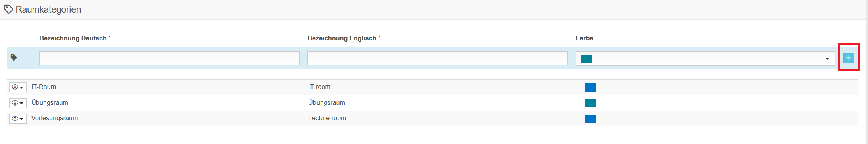The width and height of the screenshot is (868, 144).
Task: Click the teal swatch in Farbe dropdown
Action: tap(586, 59)
